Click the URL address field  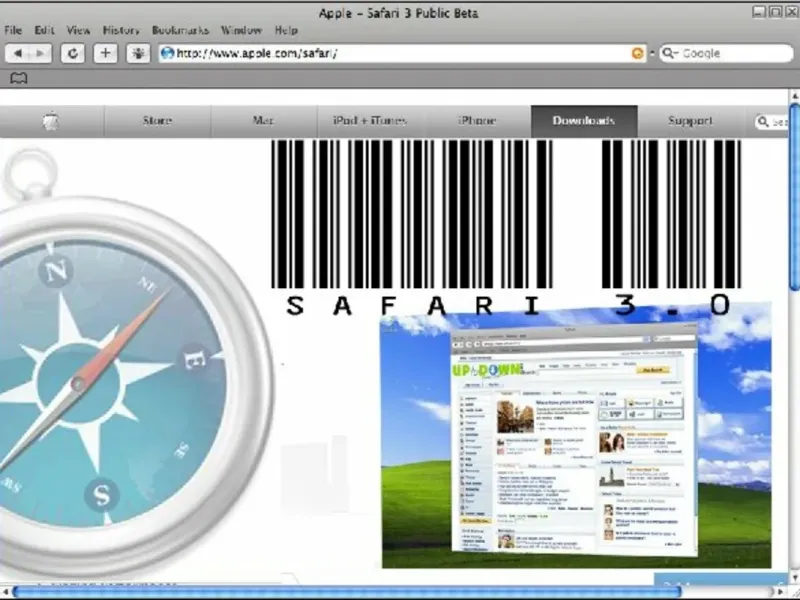pyautogui.click(x=403, y=53)
